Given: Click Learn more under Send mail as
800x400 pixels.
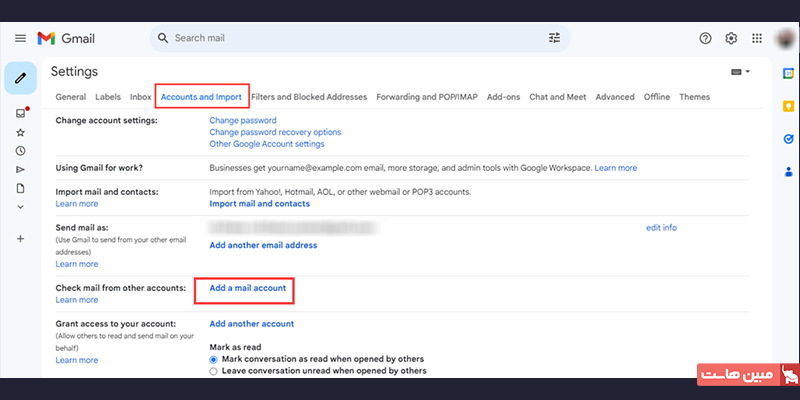Looking at the screenshot, I should click(77, 264).
